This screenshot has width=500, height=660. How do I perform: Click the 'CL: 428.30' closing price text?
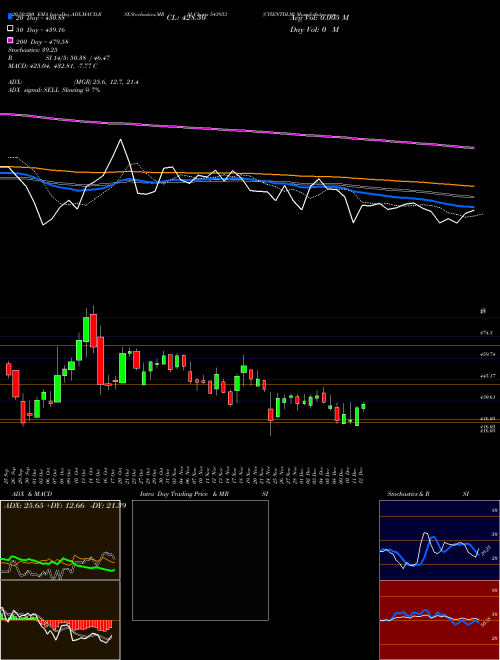[x=186, y=18]
